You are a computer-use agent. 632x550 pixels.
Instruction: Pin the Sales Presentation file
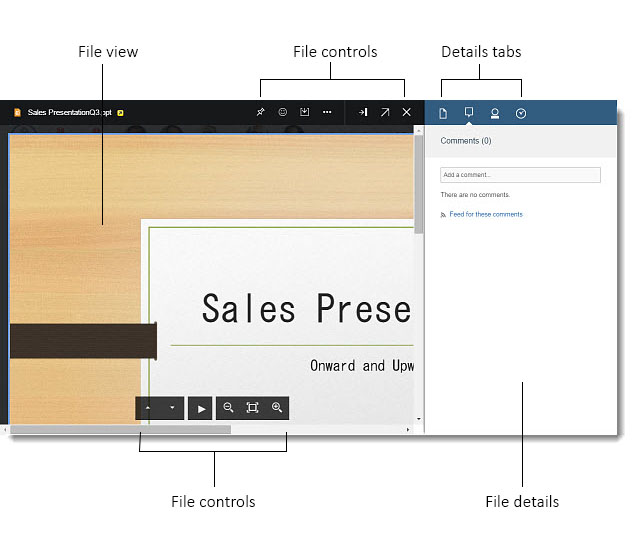point(260,112)
